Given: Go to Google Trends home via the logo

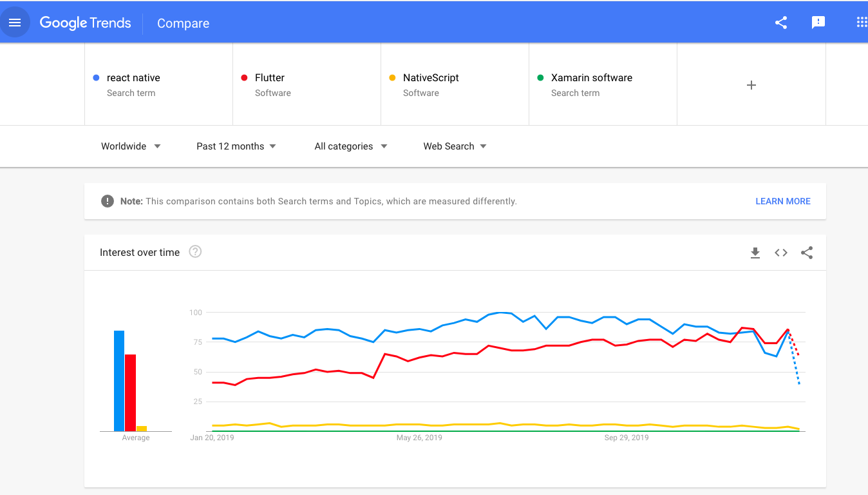Looking at the screenshot, I should 85,22.
